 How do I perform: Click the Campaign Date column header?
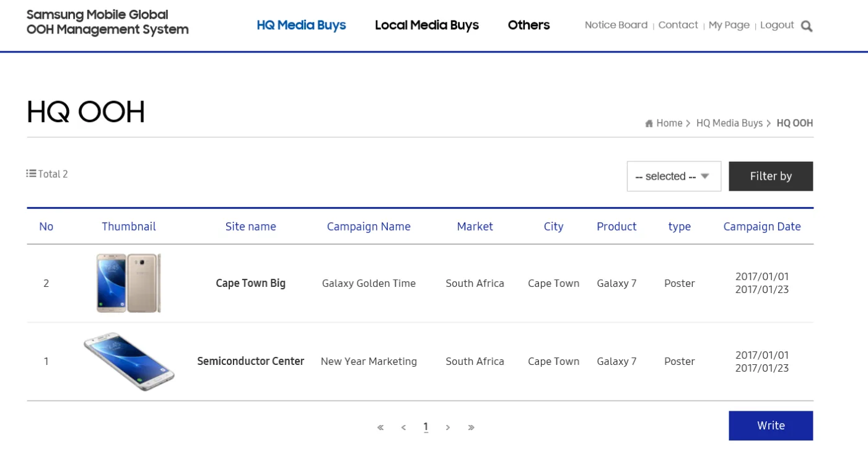tap(762, 227)
